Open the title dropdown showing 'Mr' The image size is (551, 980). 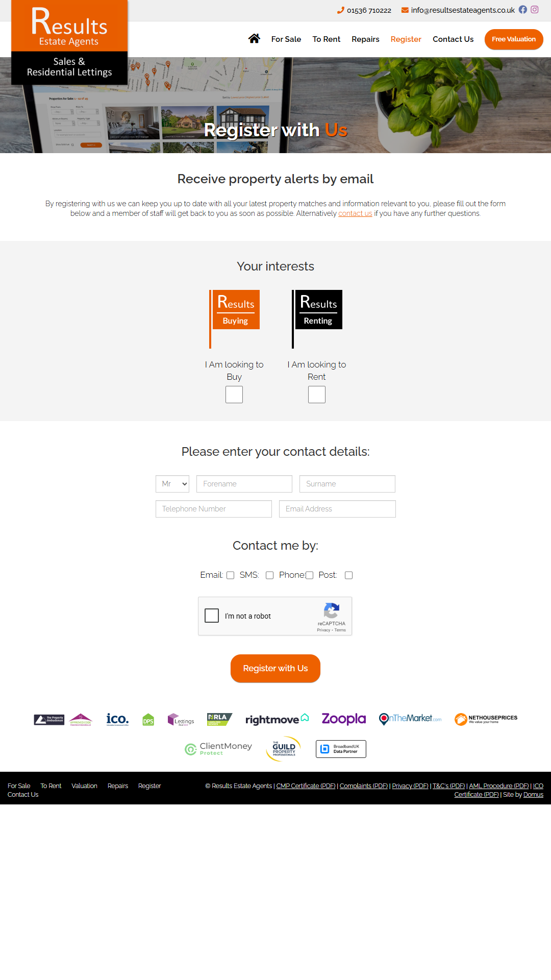tap(172, 483)
